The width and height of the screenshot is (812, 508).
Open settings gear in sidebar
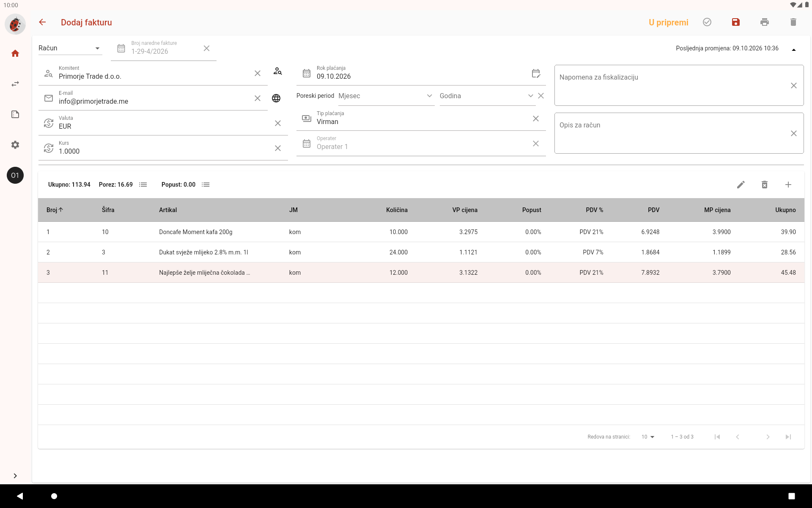coord(15,145)
